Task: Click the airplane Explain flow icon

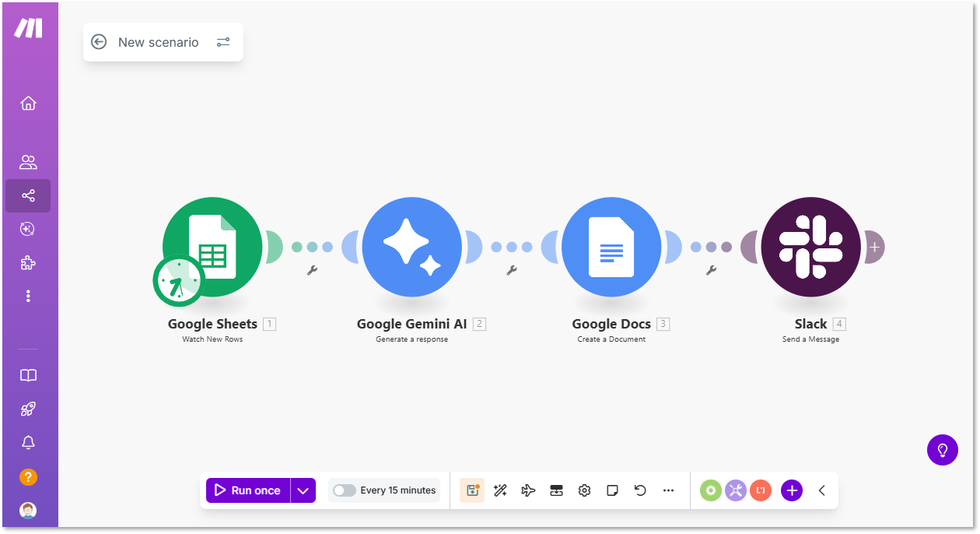Action: [x=528, y=490]
